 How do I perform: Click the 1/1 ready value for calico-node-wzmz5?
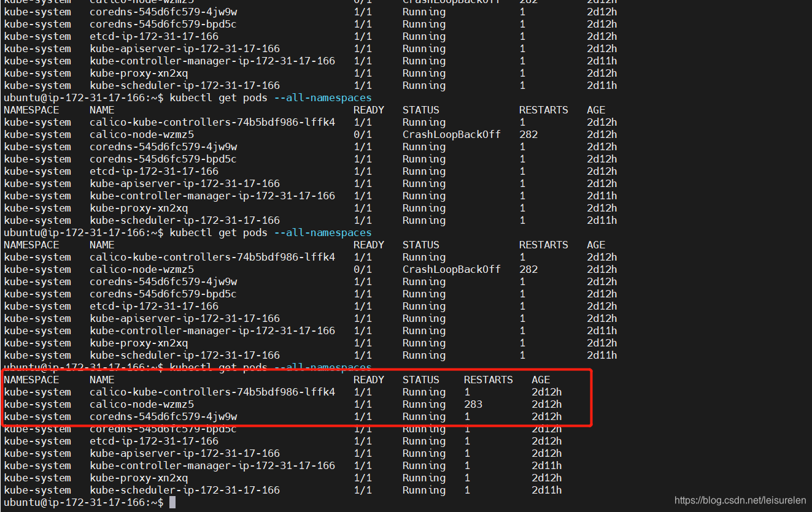point(363,404)
